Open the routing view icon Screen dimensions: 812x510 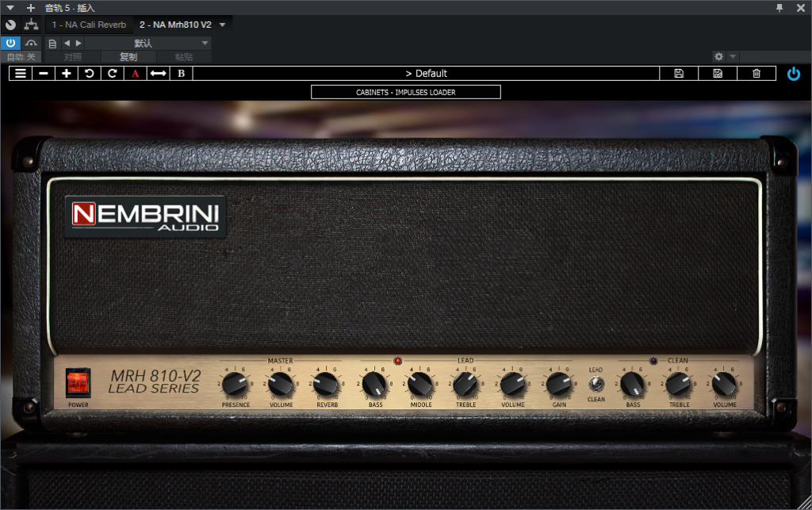[31, 25]
